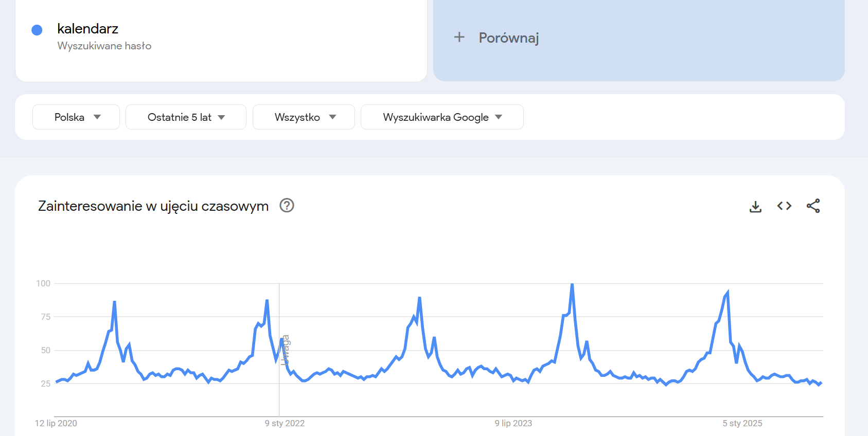Click the chart peak reaching 100
The width and height of the screenshot is (868, 436).
(572, 284)
